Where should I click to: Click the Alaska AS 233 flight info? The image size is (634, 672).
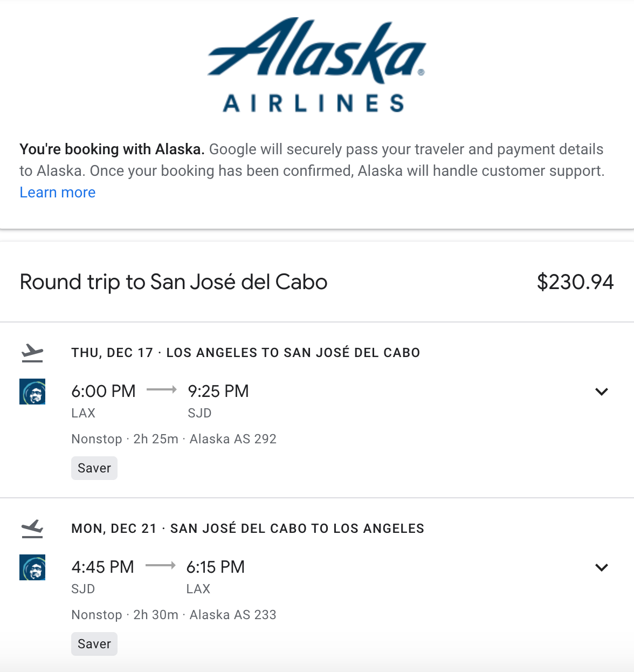(233, 615)
